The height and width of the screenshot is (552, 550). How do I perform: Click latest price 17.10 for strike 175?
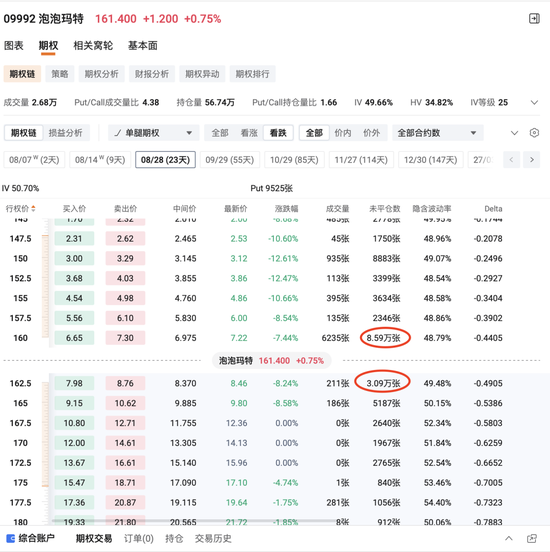pyautogui.click(x=237, y=483)
